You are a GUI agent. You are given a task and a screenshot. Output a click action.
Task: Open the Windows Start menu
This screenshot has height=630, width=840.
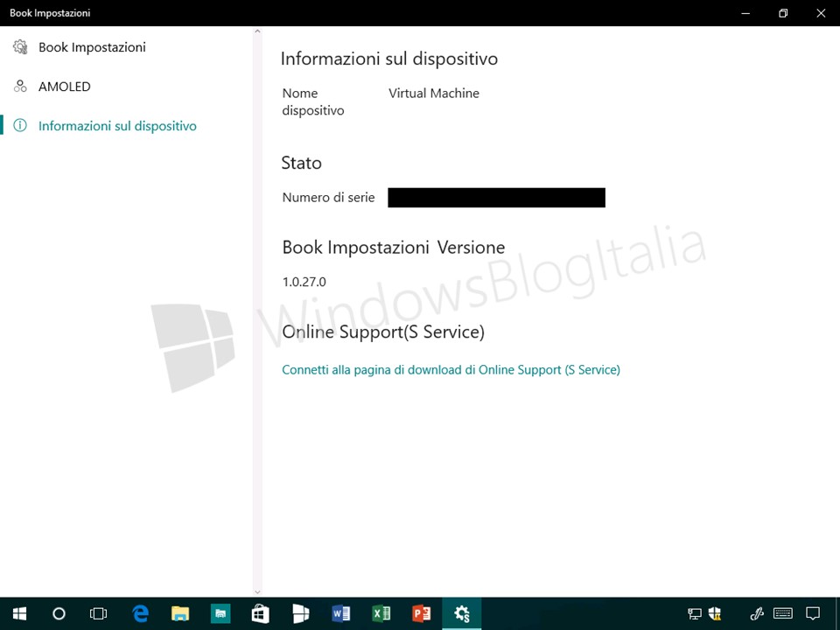[20, 613]
